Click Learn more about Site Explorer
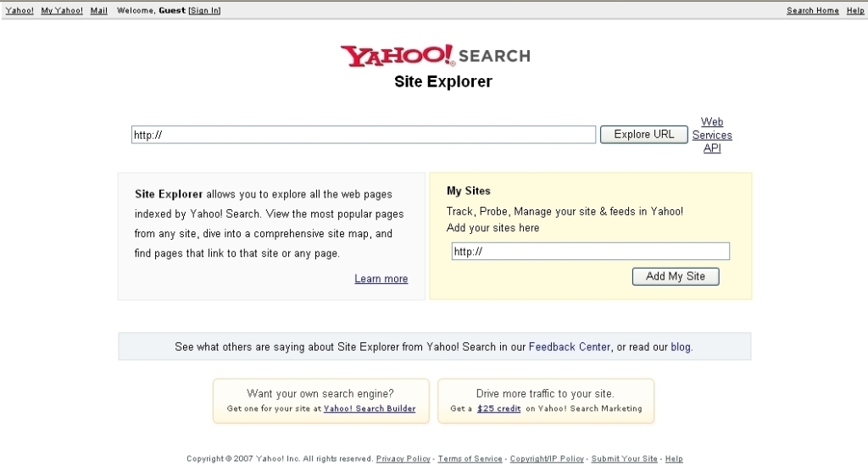868x472 pixels. click(381, 279)
